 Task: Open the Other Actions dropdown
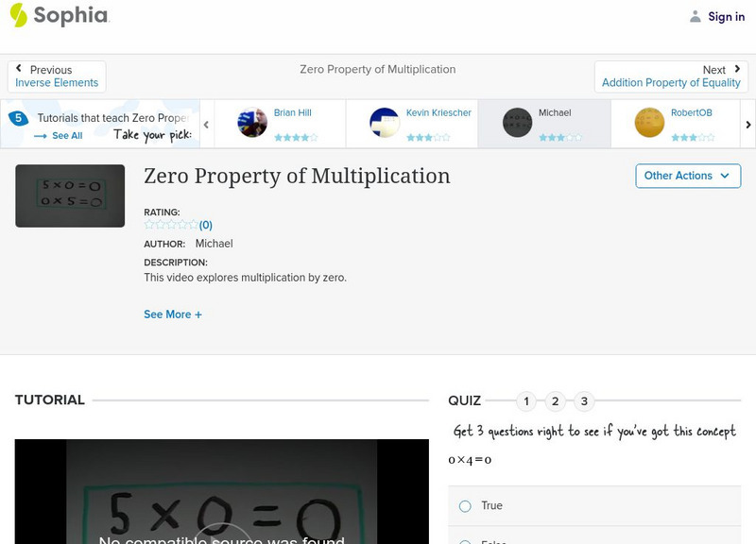[688, 176]
